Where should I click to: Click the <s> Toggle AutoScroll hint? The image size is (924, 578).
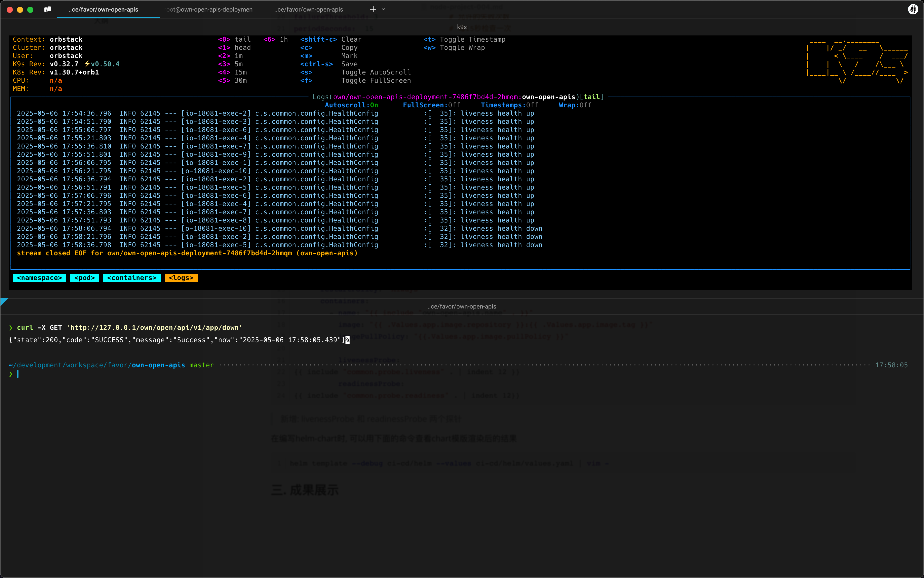tap(355, 72)
